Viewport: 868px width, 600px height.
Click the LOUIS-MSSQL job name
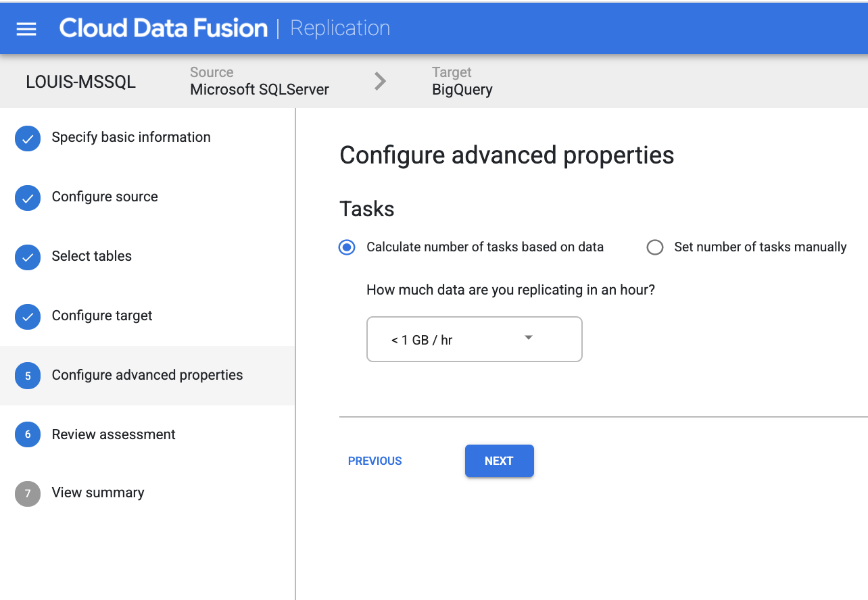[x=81, y=82]
